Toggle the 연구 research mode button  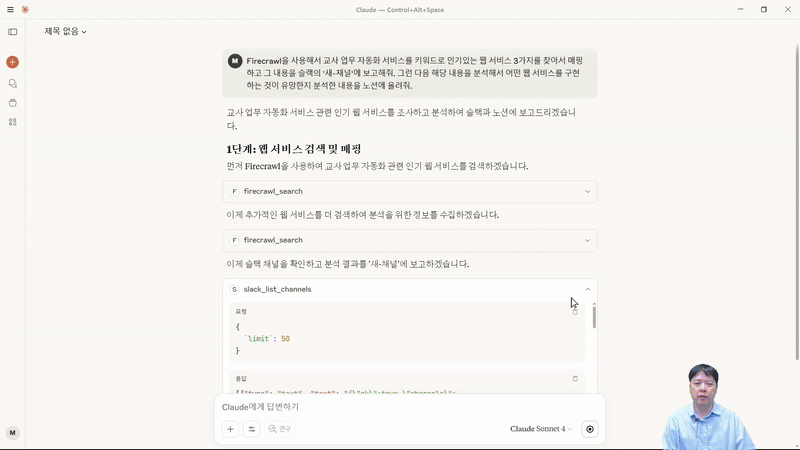coord(280,429)
